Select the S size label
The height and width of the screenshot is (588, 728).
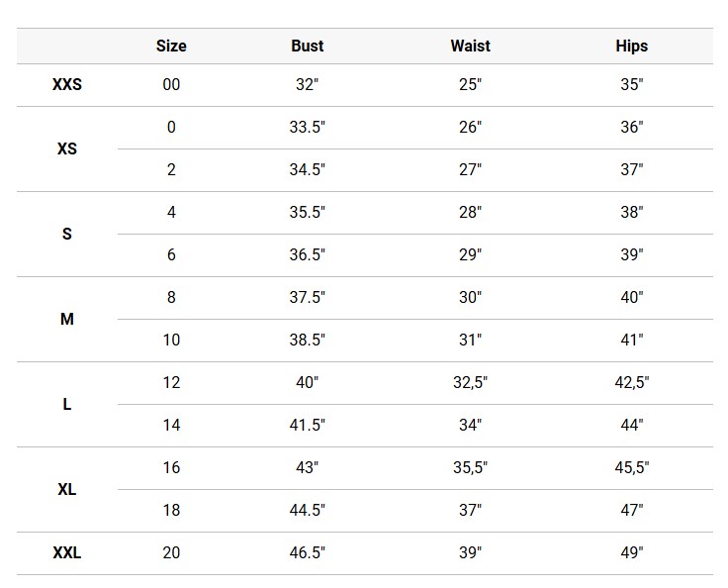tap(67, 235)
